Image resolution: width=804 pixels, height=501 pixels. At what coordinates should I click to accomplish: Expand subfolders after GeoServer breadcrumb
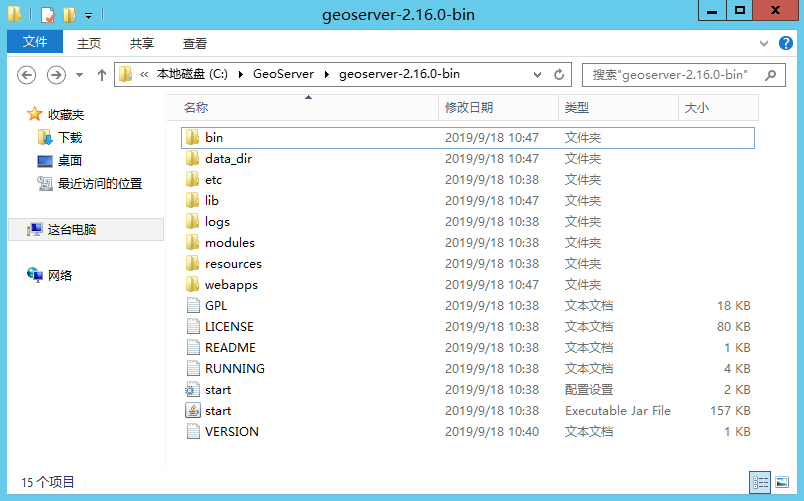pos(327,75)
